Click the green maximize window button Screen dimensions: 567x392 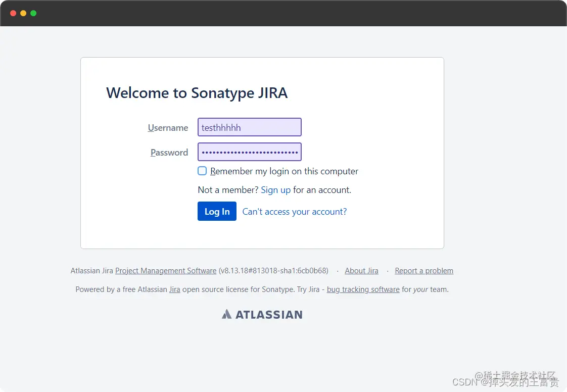tap(33, 13)
